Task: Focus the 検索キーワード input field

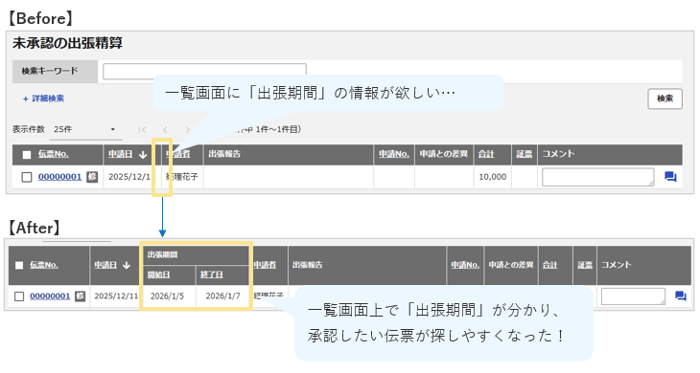Action: (204, 71)
